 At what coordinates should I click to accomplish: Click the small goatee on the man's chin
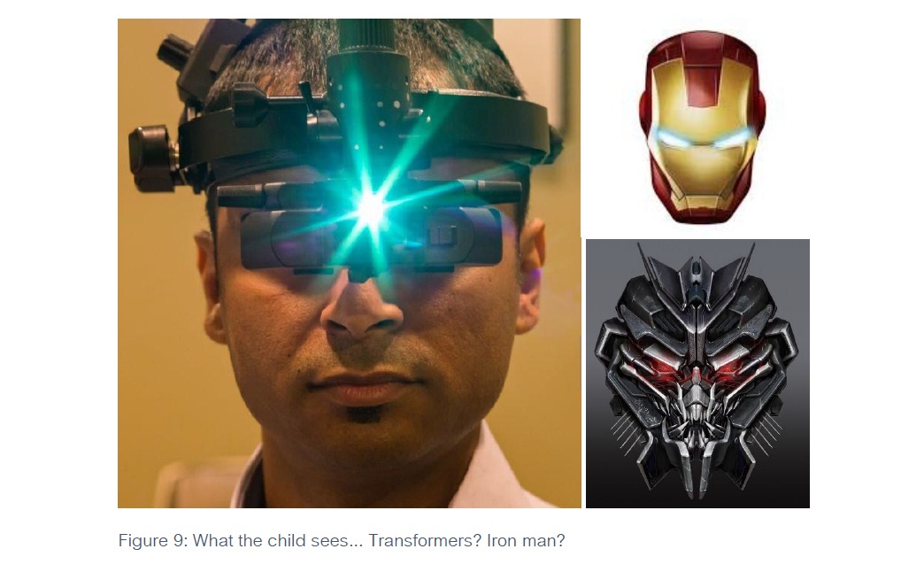[360, 414]
